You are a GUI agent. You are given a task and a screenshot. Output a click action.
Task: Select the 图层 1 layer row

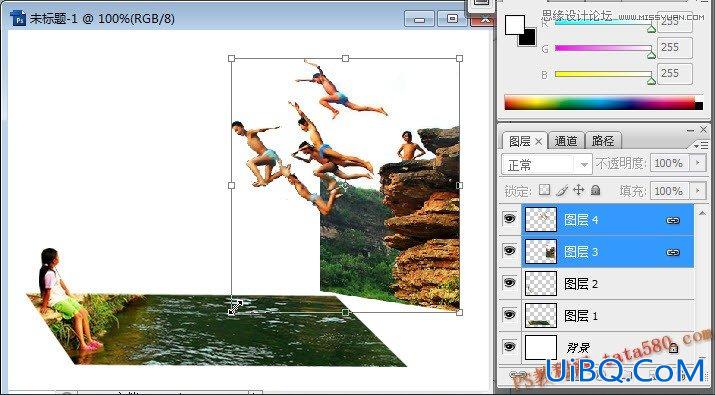(x=608, y=315)
